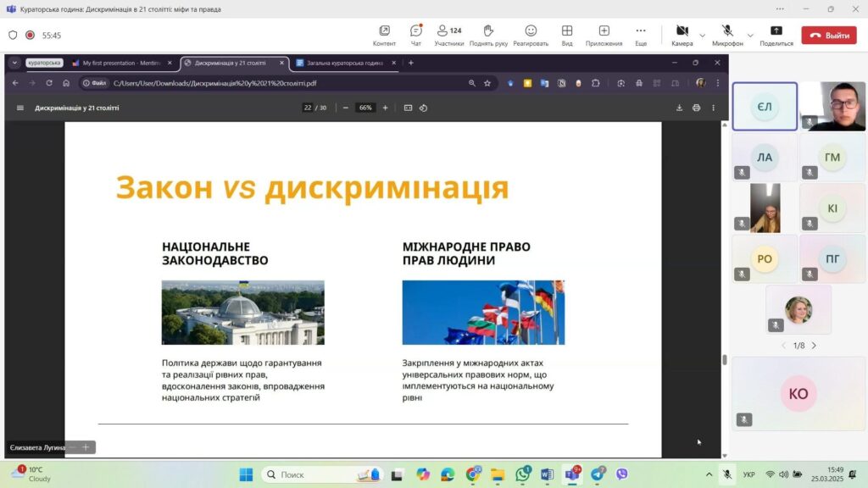Expand microphone options arrow next to Микрофон
This screenshot has height=488, width=868.
pyautogui.click(x=750, y=36)
